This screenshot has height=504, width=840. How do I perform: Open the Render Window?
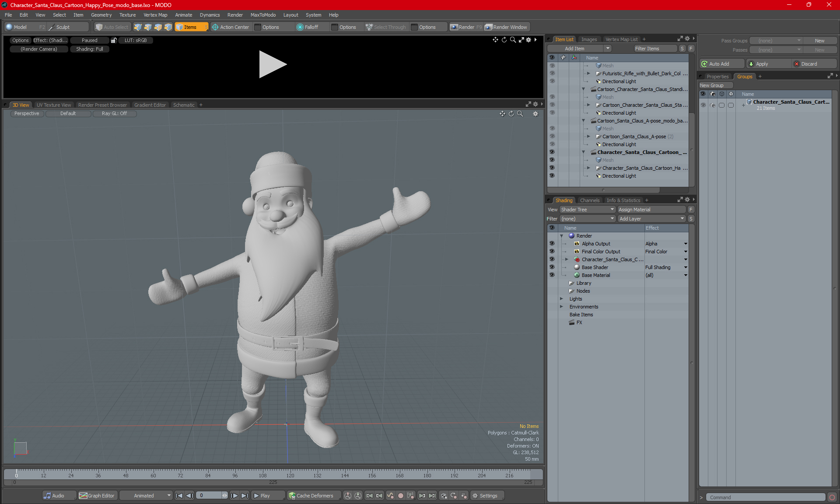tap(506, 27)
